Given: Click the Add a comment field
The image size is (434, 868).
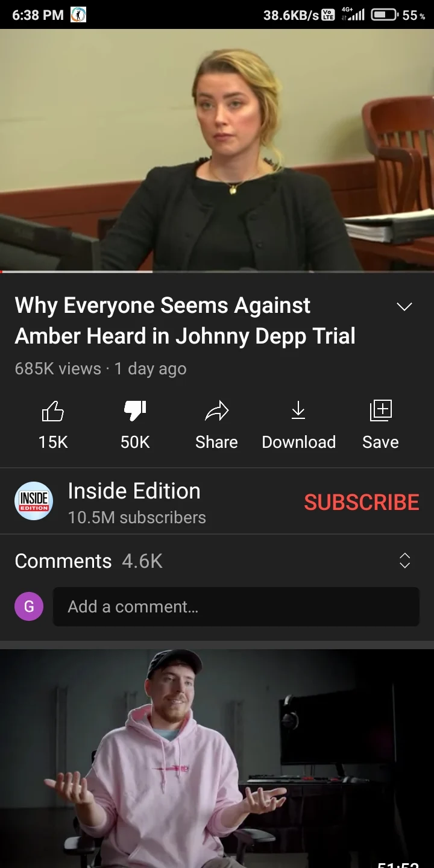Looking at the screenshot, I should [x=236, y=606].
